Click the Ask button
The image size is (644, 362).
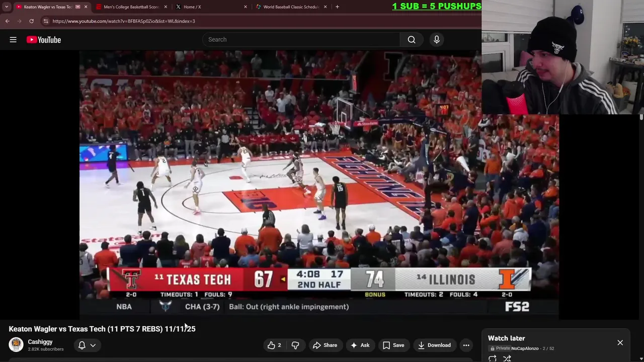click(x=360, y=345)
